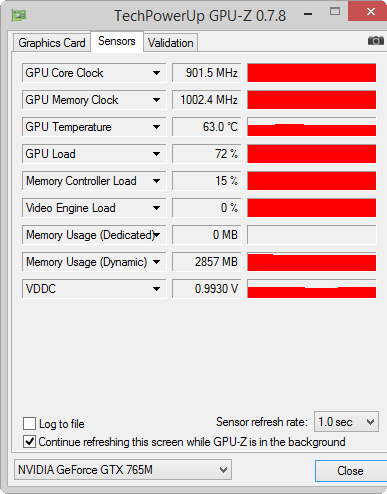
Task: Click the GPU-Z app icon in title bar
Action: click(19, 15)
